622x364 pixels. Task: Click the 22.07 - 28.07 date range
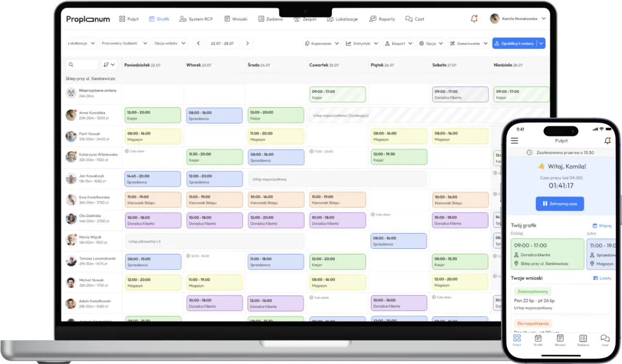coord(223,43)
